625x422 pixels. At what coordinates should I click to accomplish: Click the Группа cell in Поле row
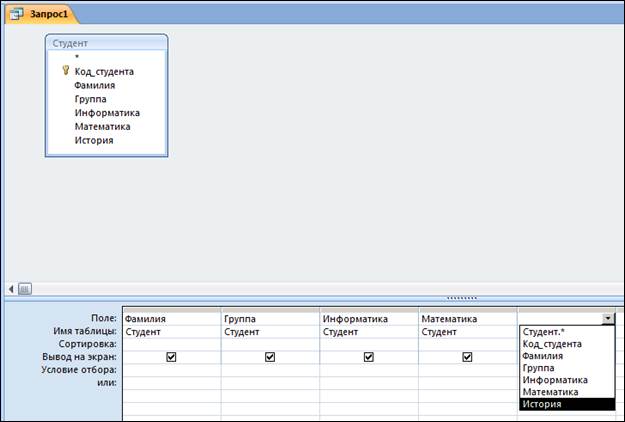(270, 319)
